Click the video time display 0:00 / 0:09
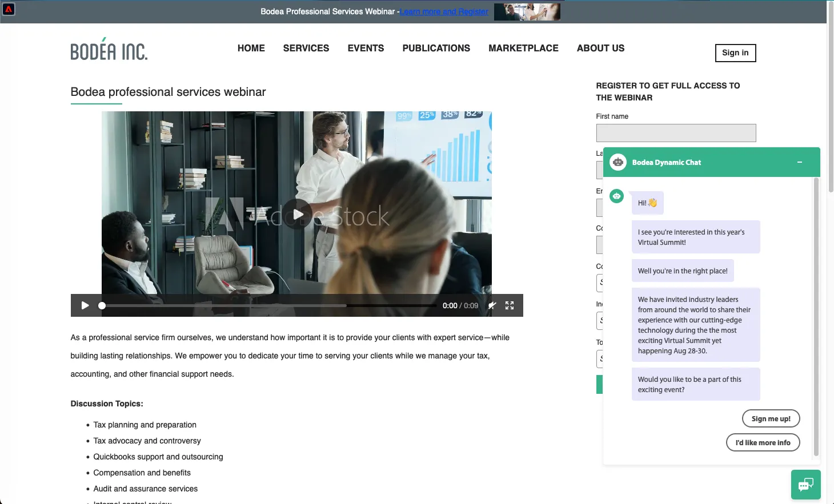 coord(460,306)
